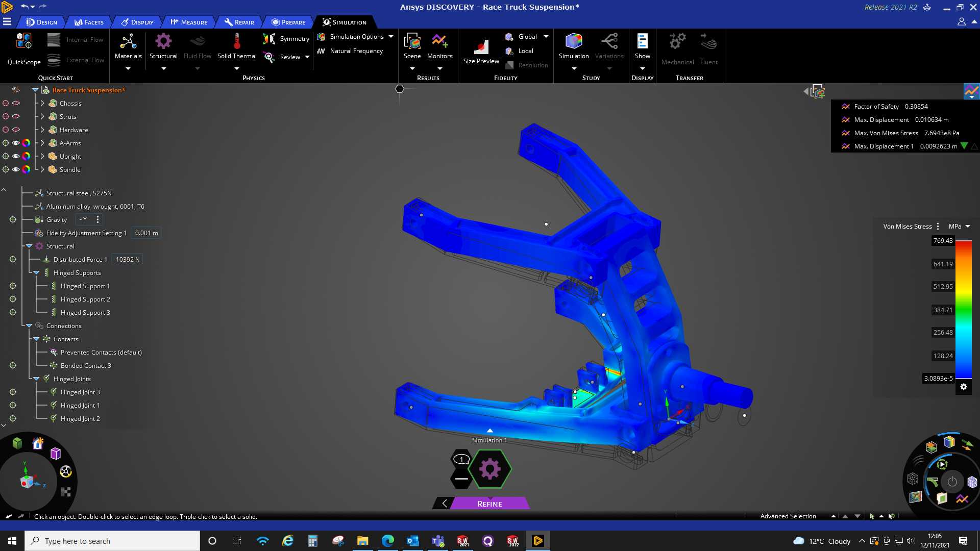Switch to the Repair tab
This screenshot has height=551, width=980.
[x=239, y=22]
